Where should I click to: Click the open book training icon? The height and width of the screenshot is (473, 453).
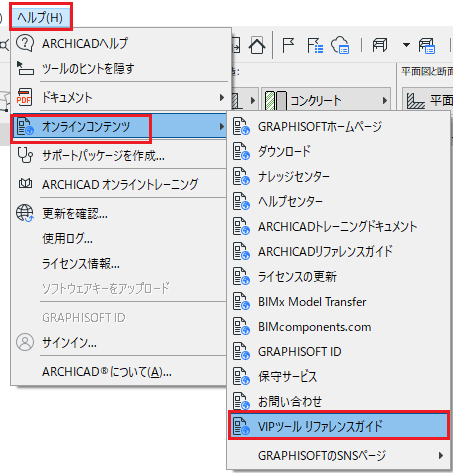click(x=25, y=183)
